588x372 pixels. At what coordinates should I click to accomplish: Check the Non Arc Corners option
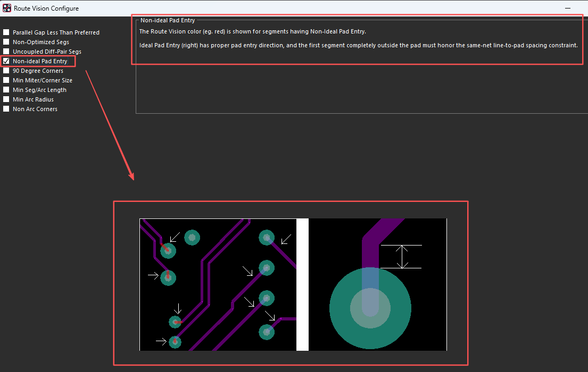point(6,109)
